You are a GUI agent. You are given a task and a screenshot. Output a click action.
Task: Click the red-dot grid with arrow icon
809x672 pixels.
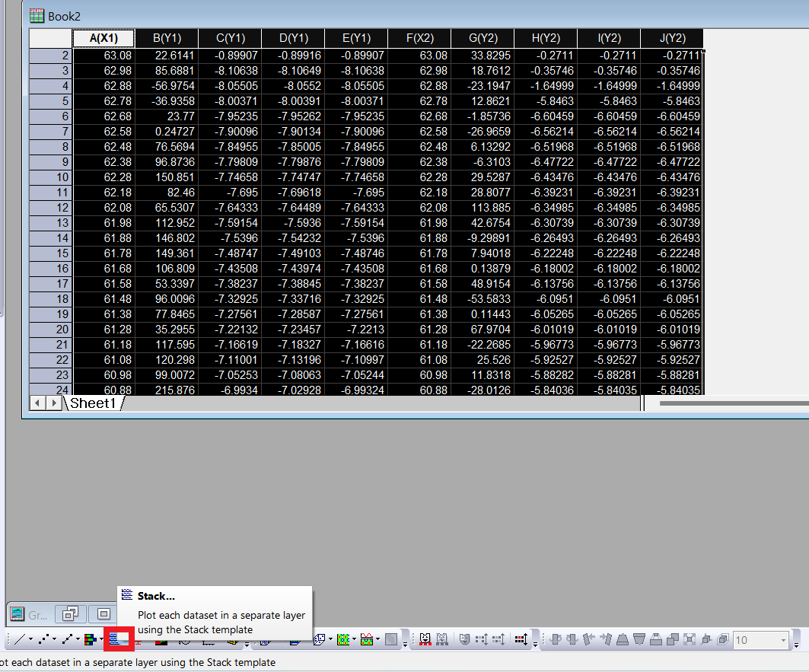(x=521, y=639)
